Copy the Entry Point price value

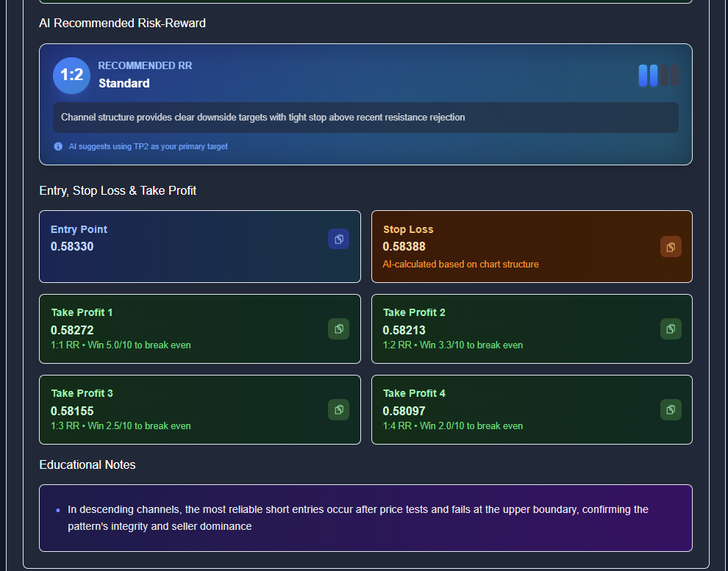[x=338, y=239]
